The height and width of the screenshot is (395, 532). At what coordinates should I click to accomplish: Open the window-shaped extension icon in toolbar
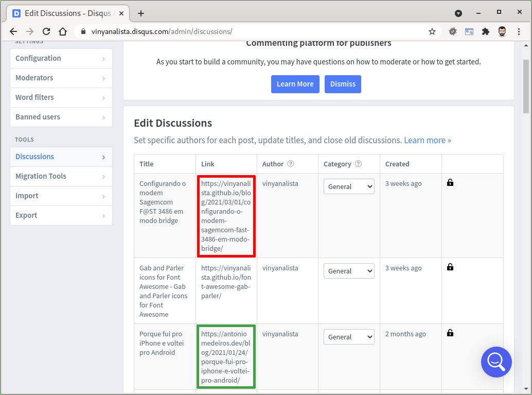pyautogui.click(x=469, y=31)
